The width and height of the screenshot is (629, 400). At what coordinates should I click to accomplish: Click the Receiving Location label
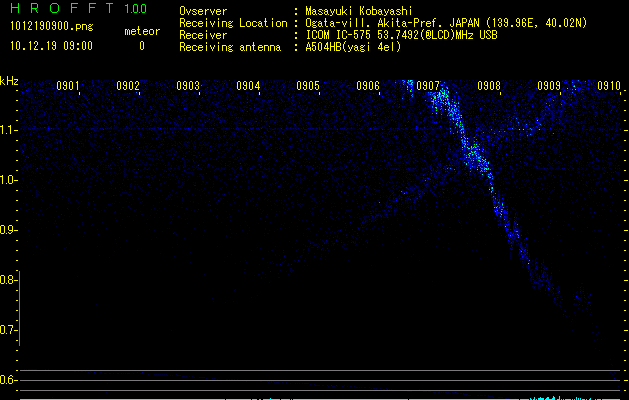(x=233, y=23)
